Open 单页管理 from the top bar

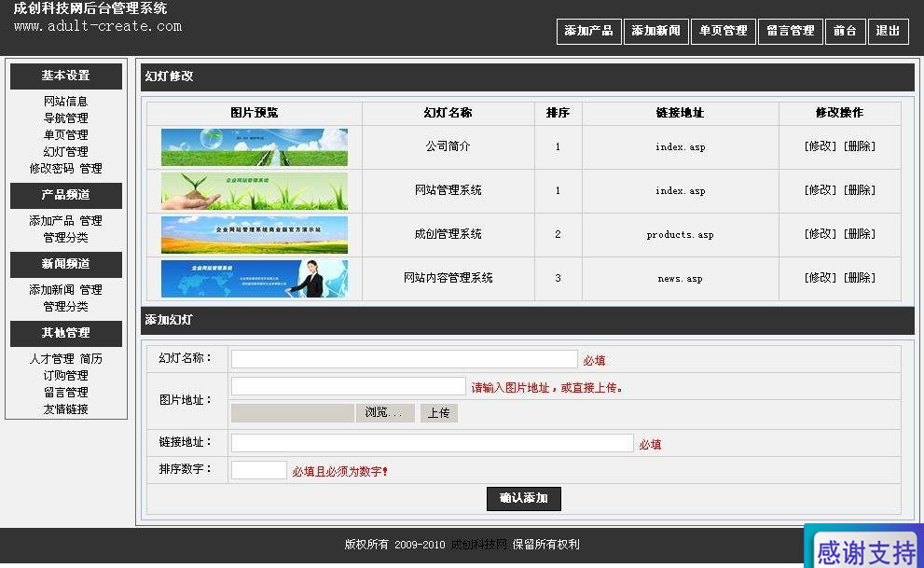tap(723, 31)
